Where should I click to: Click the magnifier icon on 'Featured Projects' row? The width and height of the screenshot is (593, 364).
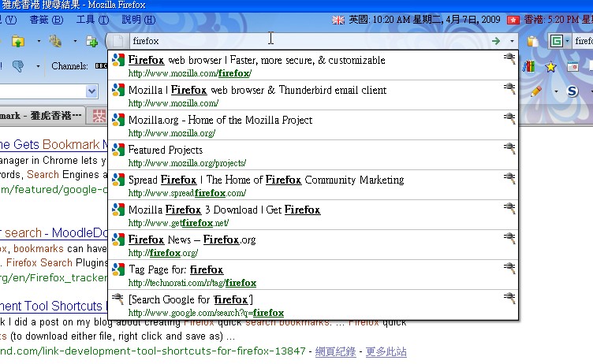509,148
